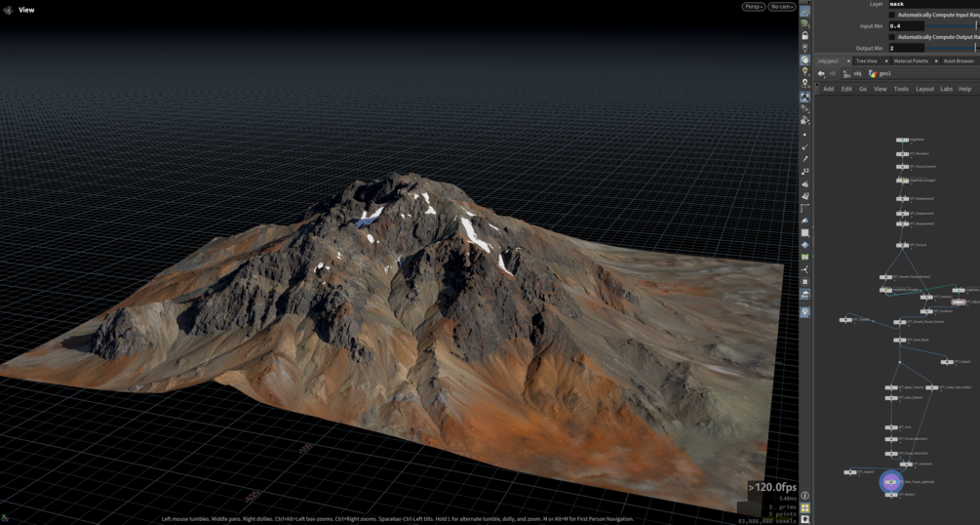Open the No cam camera dropdown
Viewport: 980px width, 525px height.
(x=782, y=7)
